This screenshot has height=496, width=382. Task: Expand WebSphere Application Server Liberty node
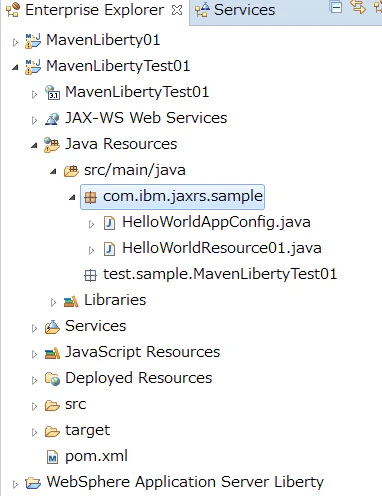(15, 484)
